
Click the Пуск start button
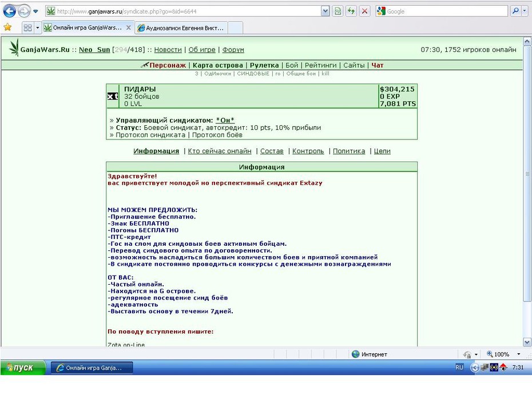point(23,368)
